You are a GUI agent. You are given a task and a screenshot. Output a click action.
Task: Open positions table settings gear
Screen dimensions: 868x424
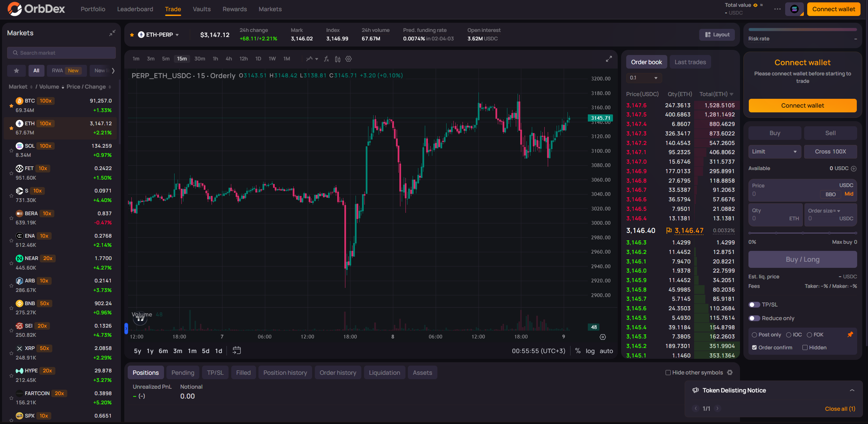[x=730, y=372]
